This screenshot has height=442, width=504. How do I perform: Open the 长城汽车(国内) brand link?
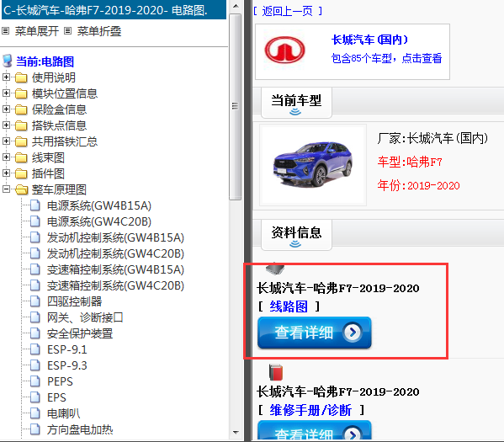(x=370, y=40)
